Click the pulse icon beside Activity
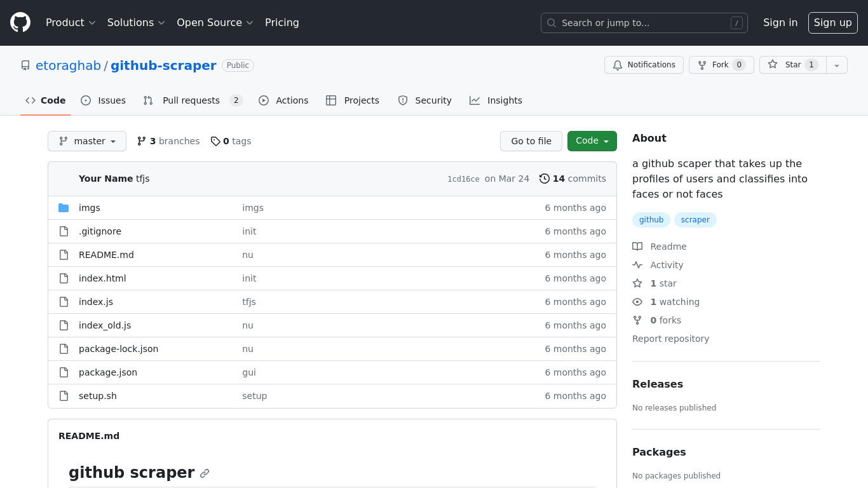The height and width of the screenshot is (488, 868). [x=637, y=265]
